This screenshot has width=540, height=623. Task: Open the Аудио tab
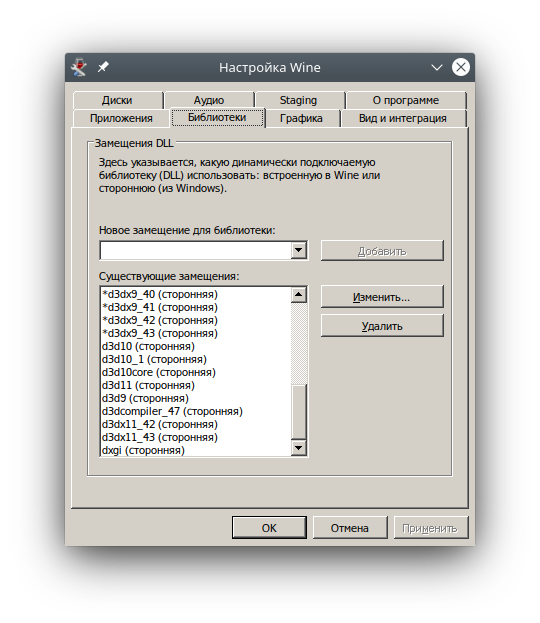point(209,100)
